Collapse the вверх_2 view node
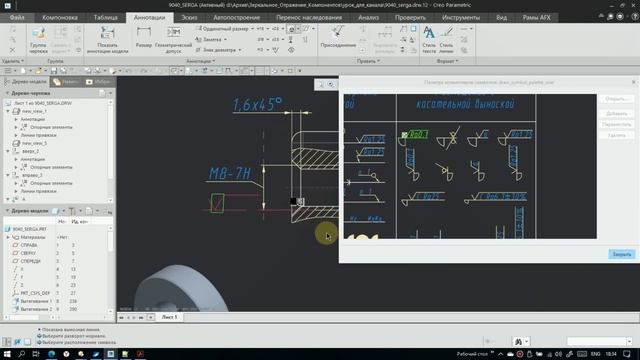The image size is (640, 360). [8, 151]
